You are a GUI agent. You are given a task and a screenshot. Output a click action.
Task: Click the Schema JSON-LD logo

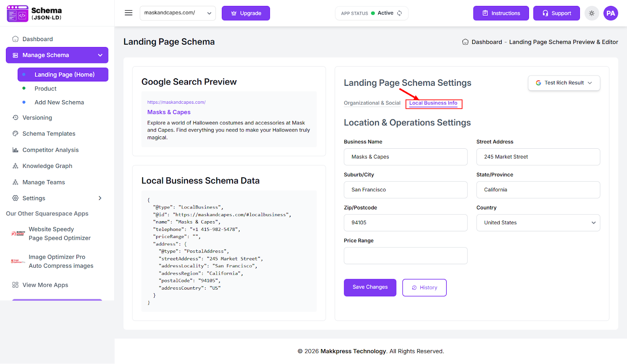(34, 13)
